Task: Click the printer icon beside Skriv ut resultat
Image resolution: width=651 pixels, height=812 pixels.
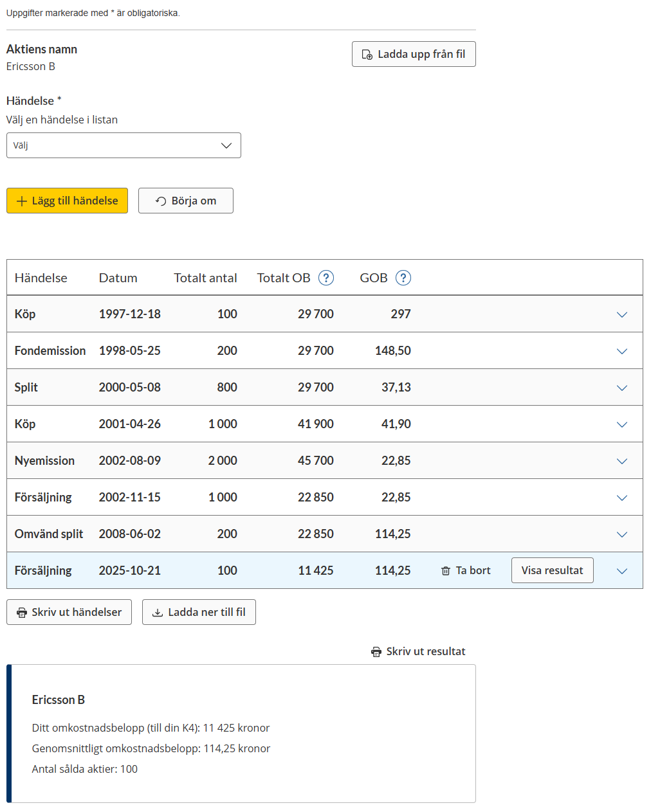Action: [x=376, y=652]
